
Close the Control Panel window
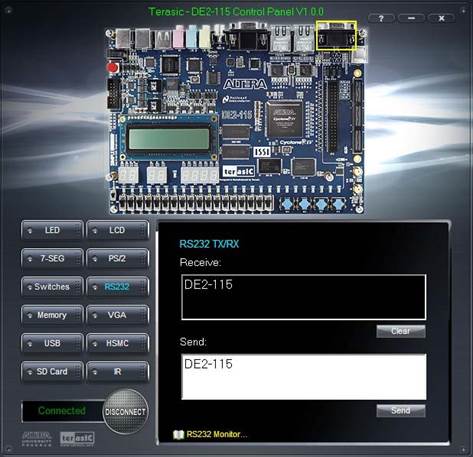click(x=441, y=18)
